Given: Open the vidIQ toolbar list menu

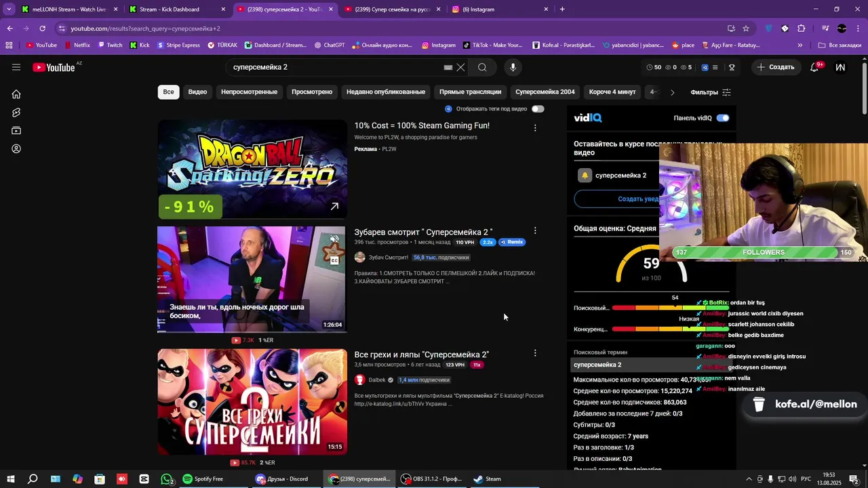Looking at the screenshot, I should point(716,67).
